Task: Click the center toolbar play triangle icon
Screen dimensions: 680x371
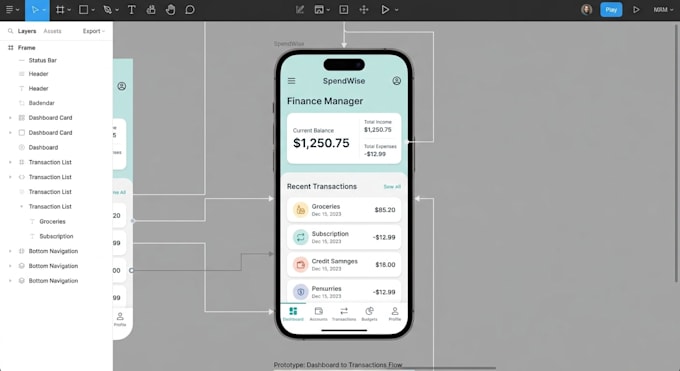Action: [x=385, y=10]
